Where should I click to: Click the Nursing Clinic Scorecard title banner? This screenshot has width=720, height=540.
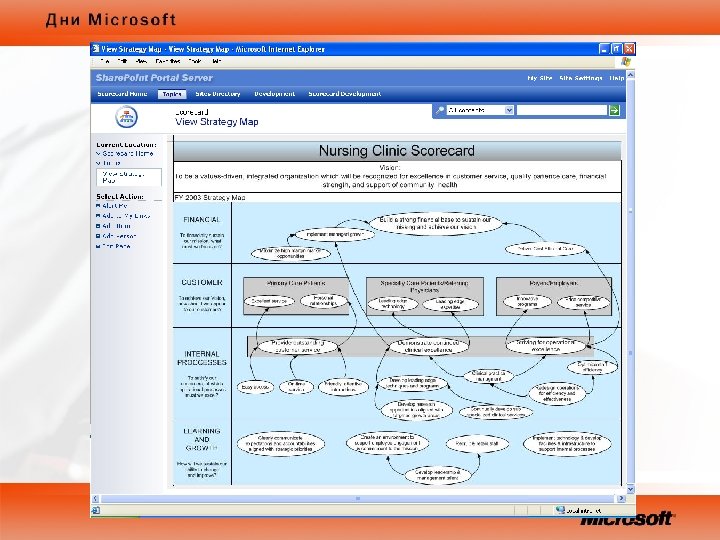pos(397,151)
